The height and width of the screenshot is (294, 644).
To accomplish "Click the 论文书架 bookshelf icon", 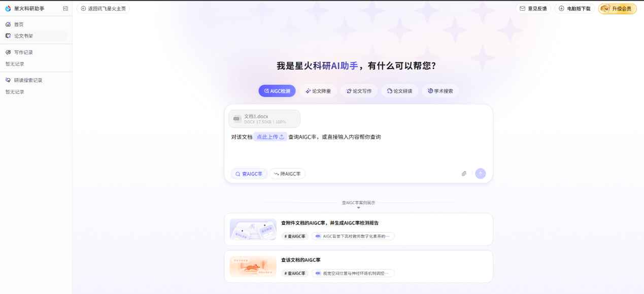I will click(8, 36).
